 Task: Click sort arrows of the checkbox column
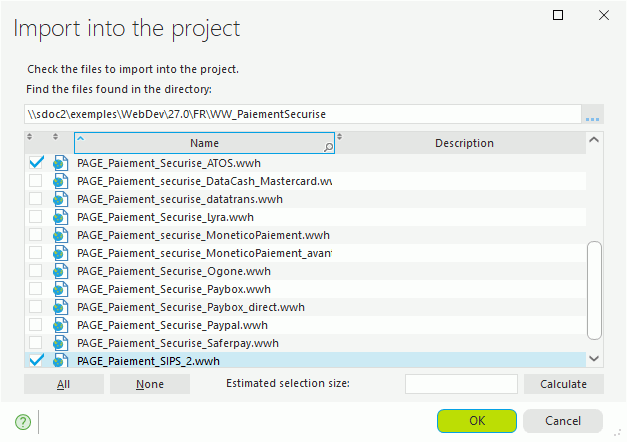point(30,137)
